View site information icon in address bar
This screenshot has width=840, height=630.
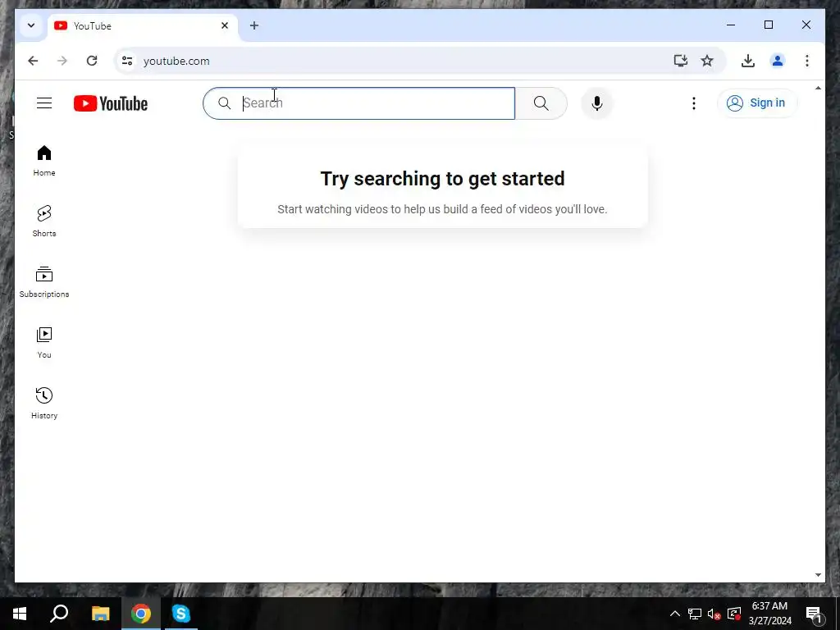click(x=127, y=61)
